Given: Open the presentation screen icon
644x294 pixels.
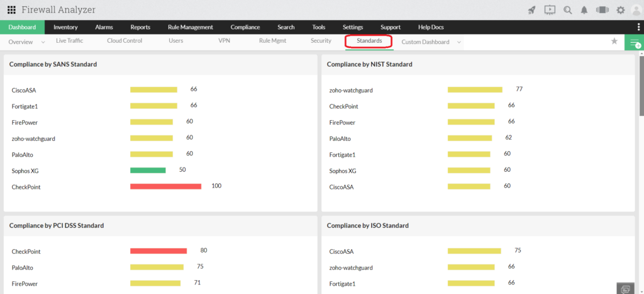Looking at the screenshot, I should coord(550,10).
